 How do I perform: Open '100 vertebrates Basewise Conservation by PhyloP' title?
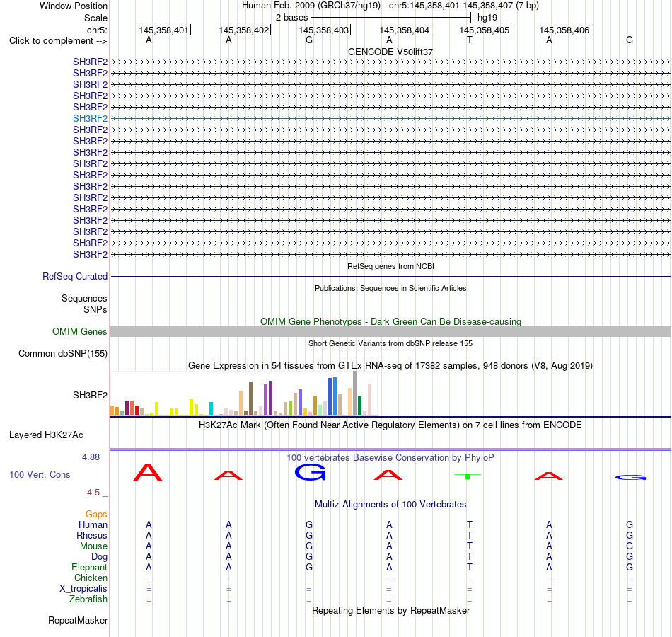(x=390, y=458)
